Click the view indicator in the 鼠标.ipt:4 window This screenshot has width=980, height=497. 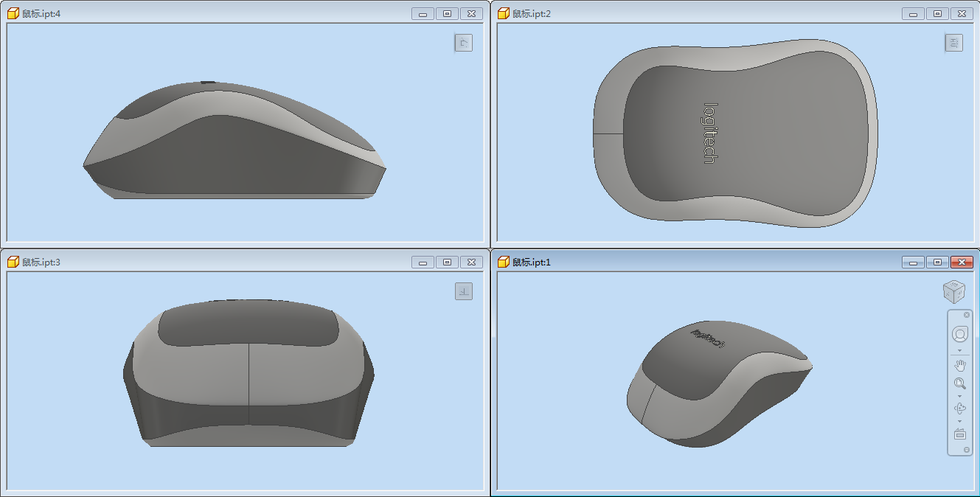click(x=463, y=43)
